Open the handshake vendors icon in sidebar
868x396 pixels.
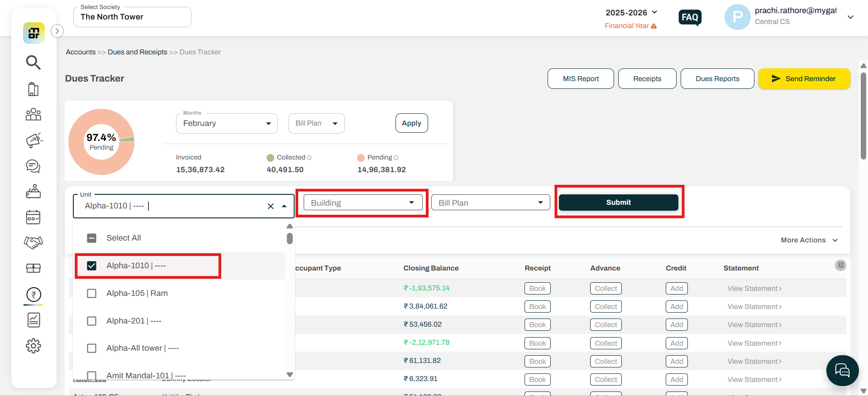click(33, 243)
